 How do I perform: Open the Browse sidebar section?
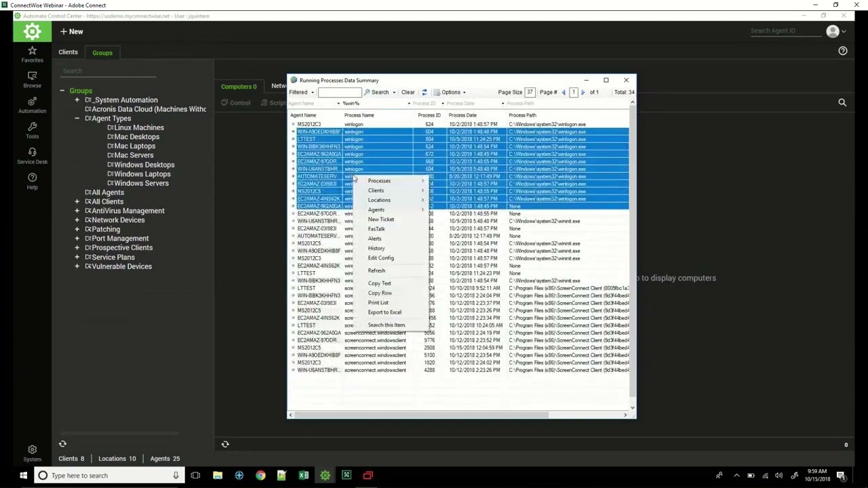point(32,79)
